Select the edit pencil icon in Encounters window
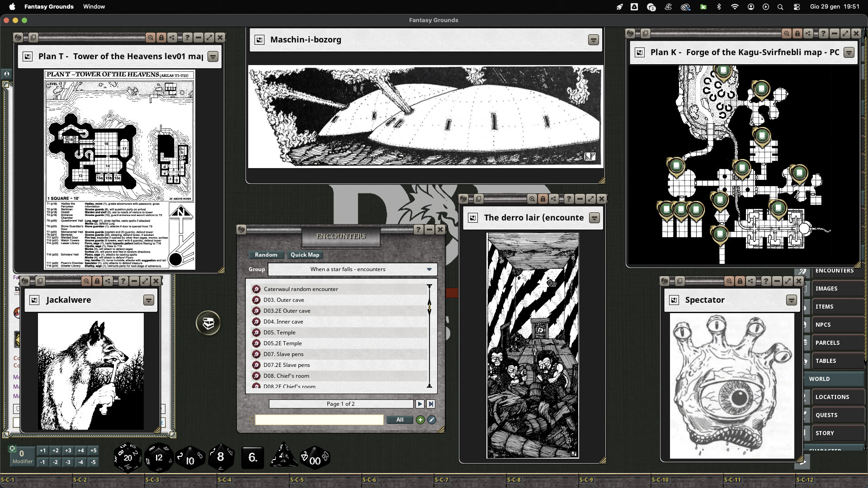The width and height of the screenshot is (868, 488). point(432,420)
